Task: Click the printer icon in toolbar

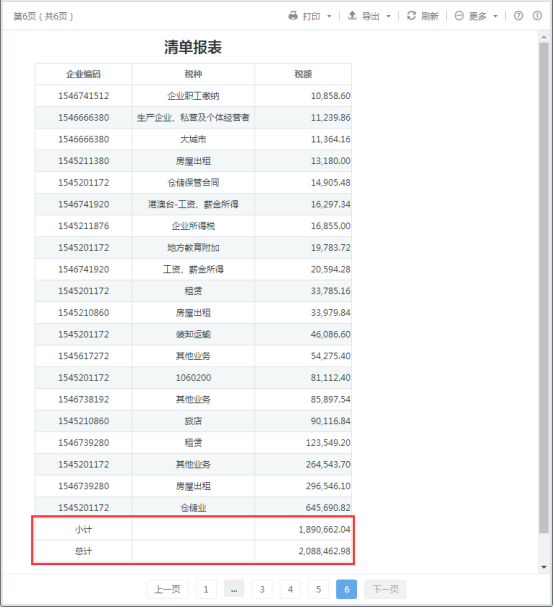Action: [293, 16]
